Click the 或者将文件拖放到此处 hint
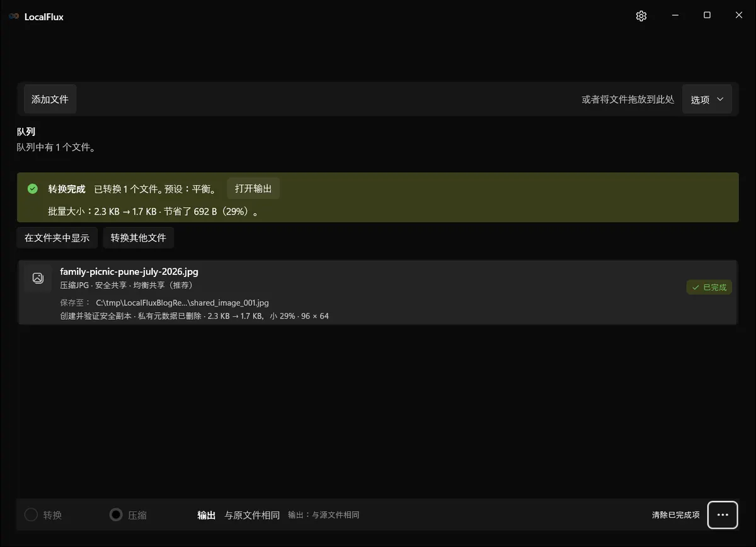This screenshot has height=547, width=756. pyautogui.click(x=628, y=99)
